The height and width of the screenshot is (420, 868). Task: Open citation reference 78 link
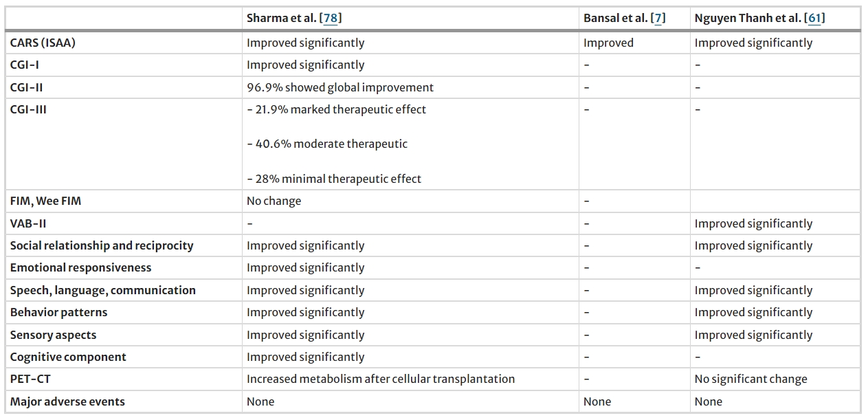tap(331, 19)
